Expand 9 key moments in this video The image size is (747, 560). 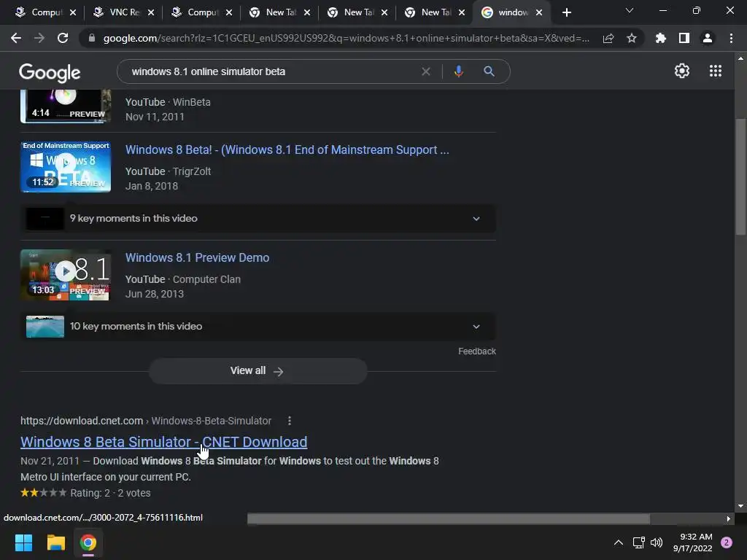click(258, 219)
